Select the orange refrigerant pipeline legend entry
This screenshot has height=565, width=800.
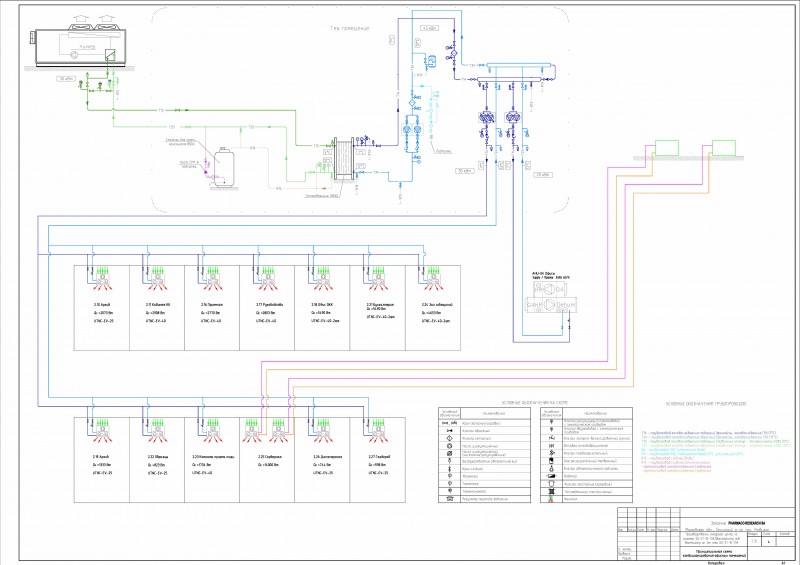point(676,471)
